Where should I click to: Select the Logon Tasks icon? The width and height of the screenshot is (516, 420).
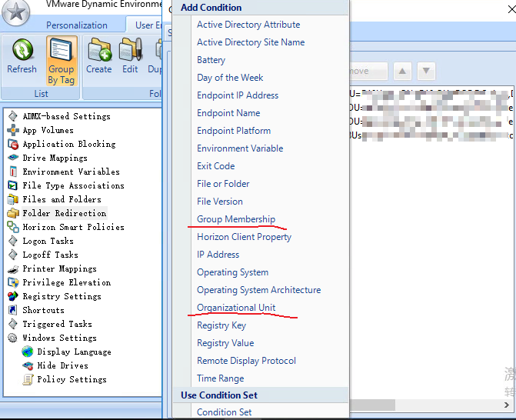click(x=13, y=241)
